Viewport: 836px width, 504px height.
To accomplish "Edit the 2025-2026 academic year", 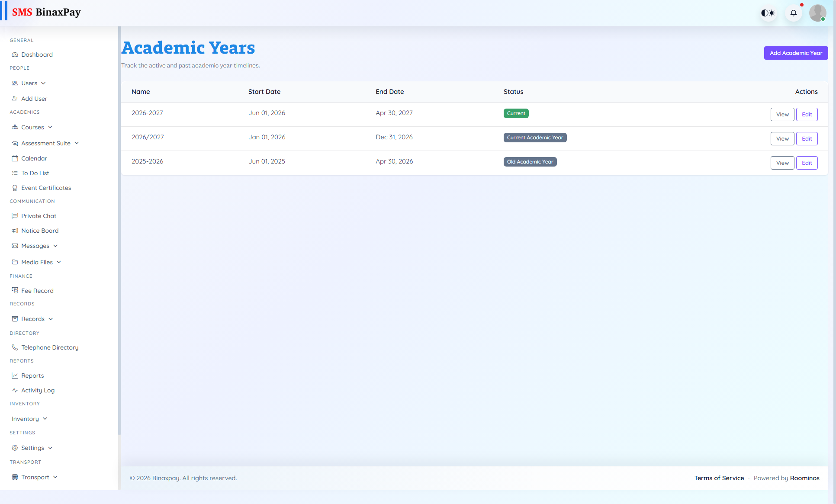I will 807,163.
